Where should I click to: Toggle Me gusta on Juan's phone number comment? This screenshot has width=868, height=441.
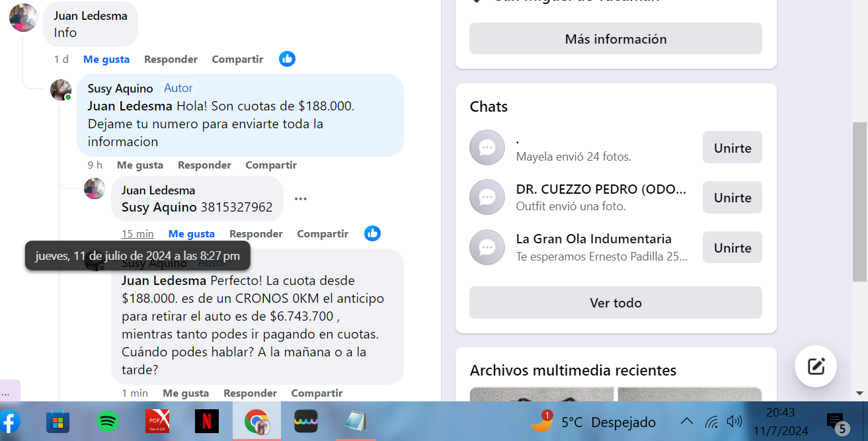pyautogui.click(x=191, y=233)
